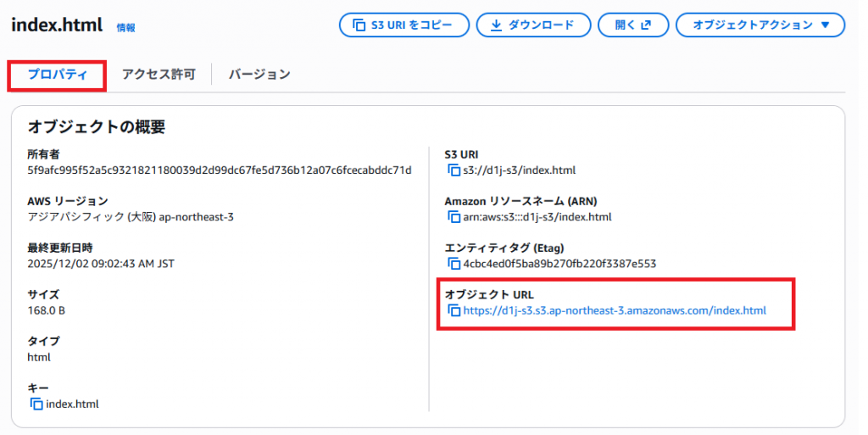Copy the Etag with its copy icon
This screenshot has width=868, height=435.
(x=453, y=264)
